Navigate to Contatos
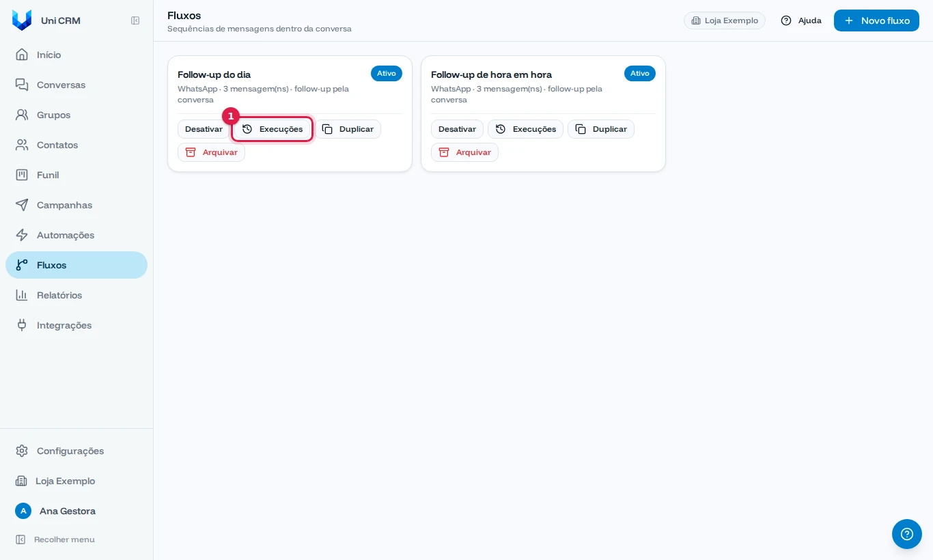 pyautogui.click(x=76, y=145)
